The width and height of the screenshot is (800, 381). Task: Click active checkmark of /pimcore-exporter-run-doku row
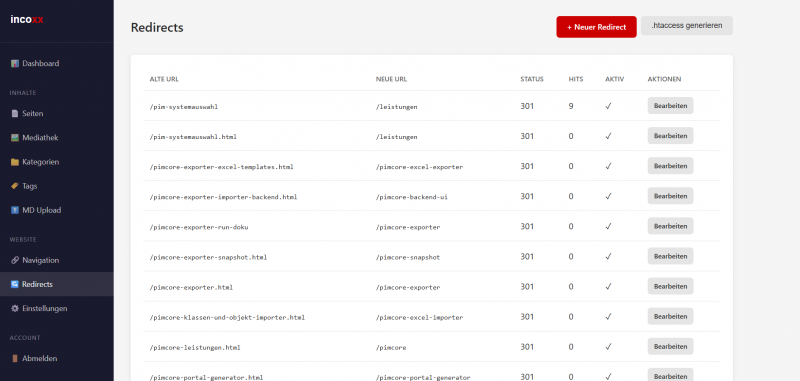[608, 226]
